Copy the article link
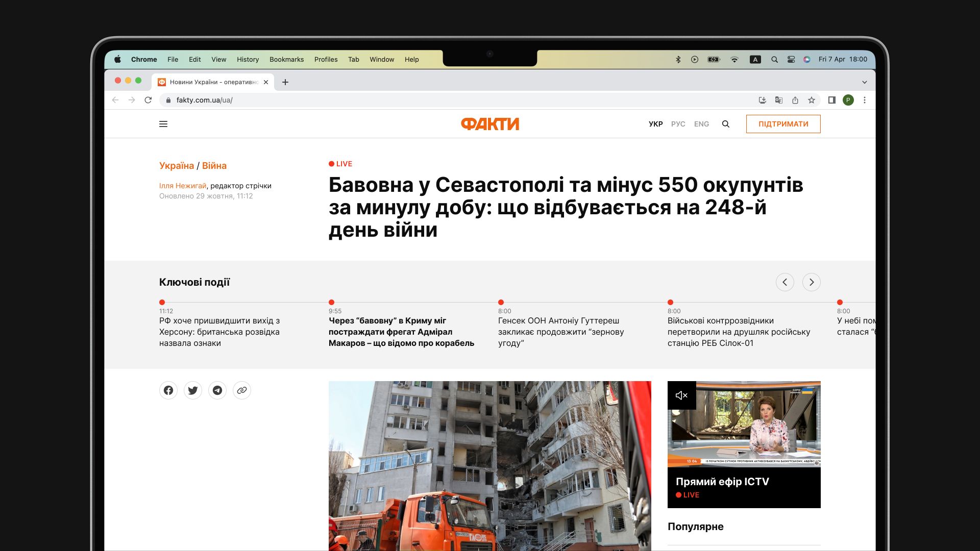The image size is (980, 551). coord(242,390)
